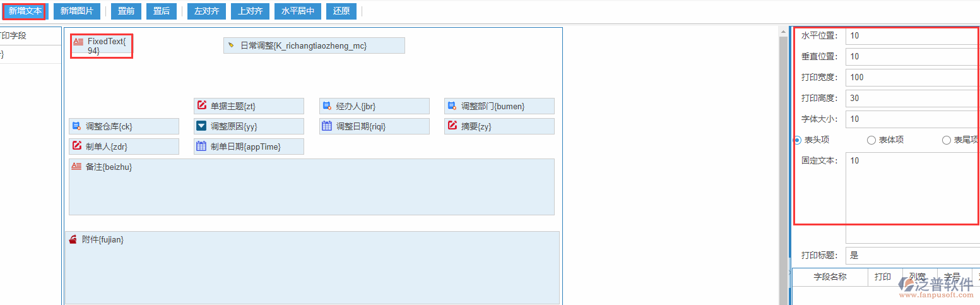Click the attachment icon beside 附件
The width and height of the screenshot is (980, 305).
point(73,239)
